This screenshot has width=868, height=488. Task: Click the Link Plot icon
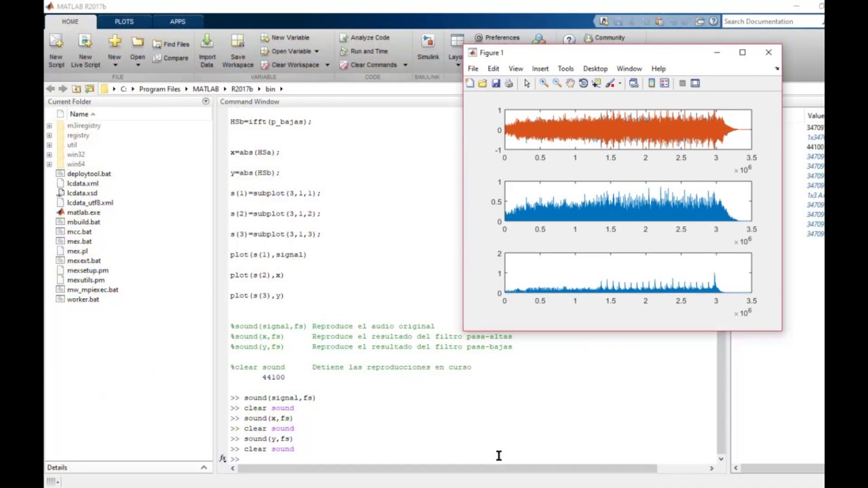coord(633,83)
